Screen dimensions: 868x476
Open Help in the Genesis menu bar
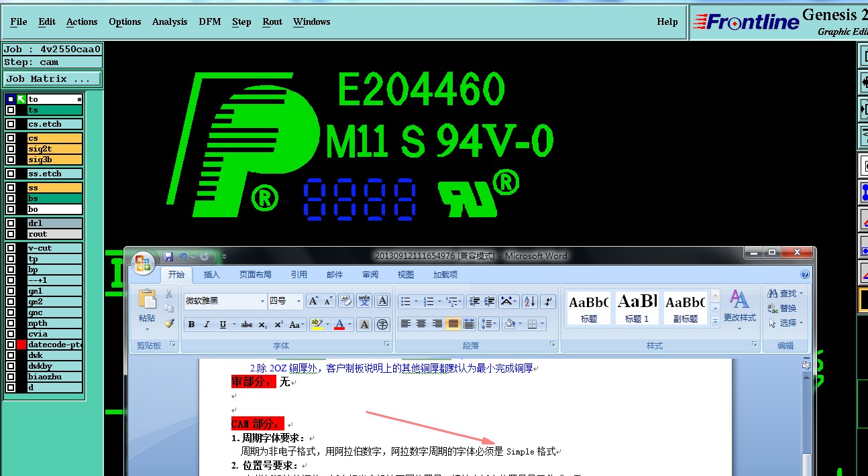tap(667, 21)
